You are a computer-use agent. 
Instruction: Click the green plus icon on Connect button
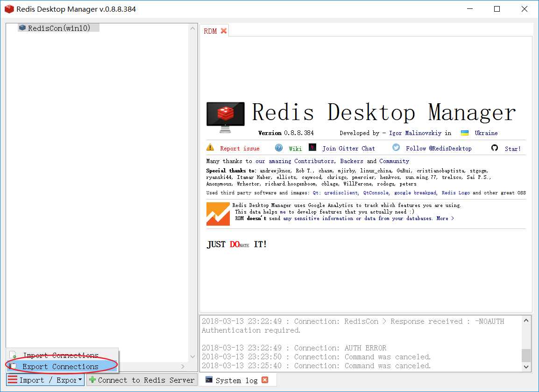click(92, 380)
